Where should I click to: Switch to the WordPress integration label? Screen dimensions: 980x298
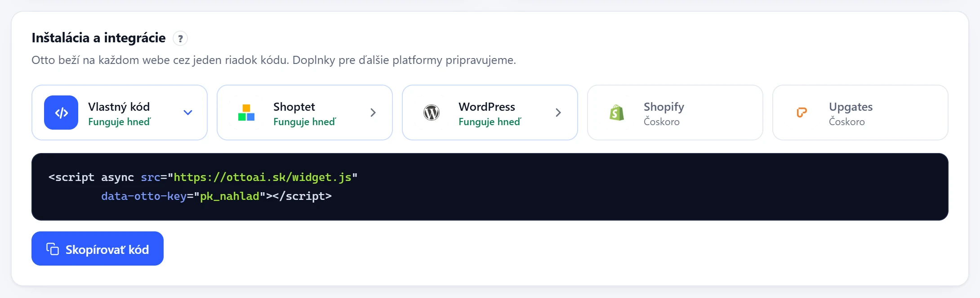coord(487,107)
